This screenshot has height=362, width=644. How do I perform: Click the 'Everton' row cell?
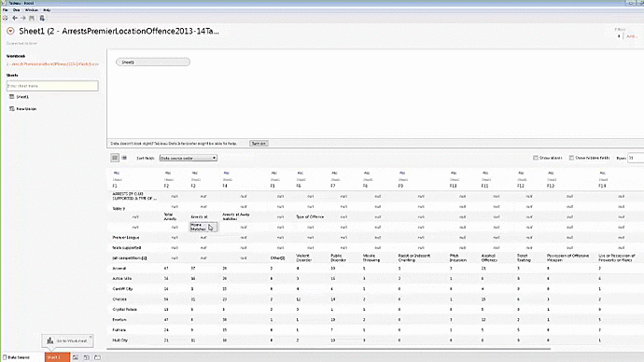tap(119, 320)
